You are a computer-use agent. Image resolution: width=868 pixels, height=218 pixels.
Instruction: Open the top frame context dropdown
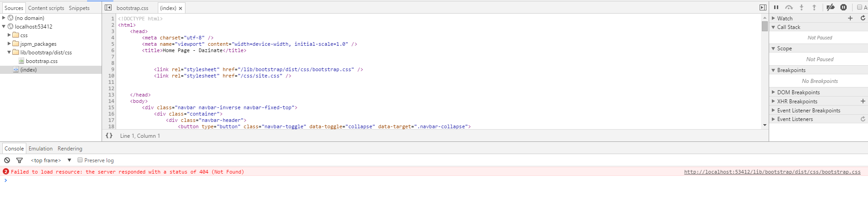51,160
